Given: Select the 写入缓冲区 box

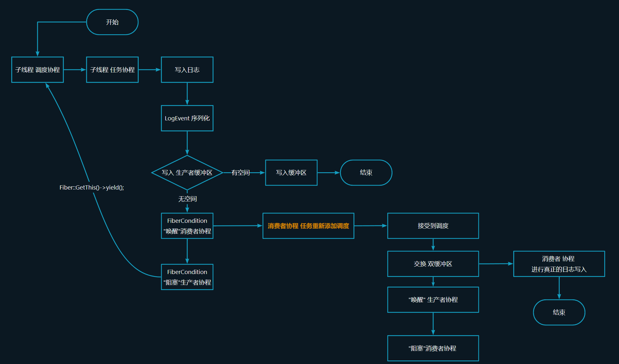Looking at the screenshot, I should [291, 173].
